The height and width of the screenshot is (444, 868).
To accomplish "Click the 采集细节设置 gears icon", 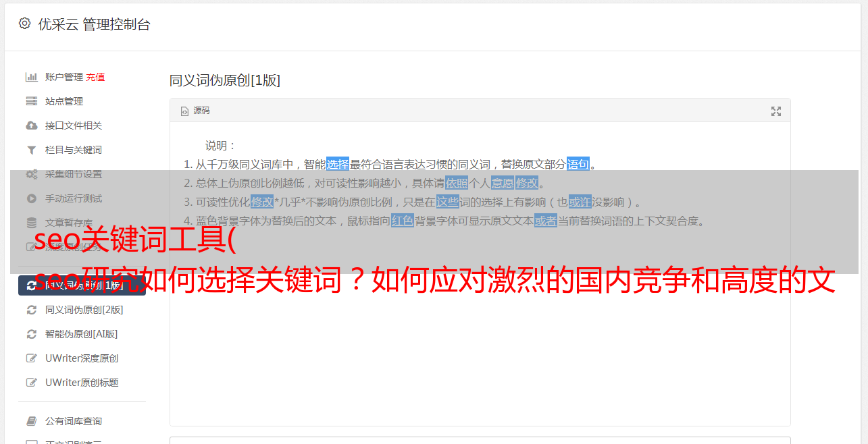I will [32, 174].
